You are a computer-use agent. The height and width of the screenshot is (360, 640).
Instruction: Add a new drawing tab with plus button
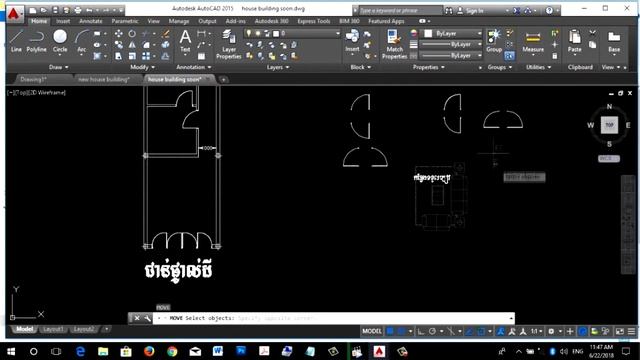click(223, 80)
